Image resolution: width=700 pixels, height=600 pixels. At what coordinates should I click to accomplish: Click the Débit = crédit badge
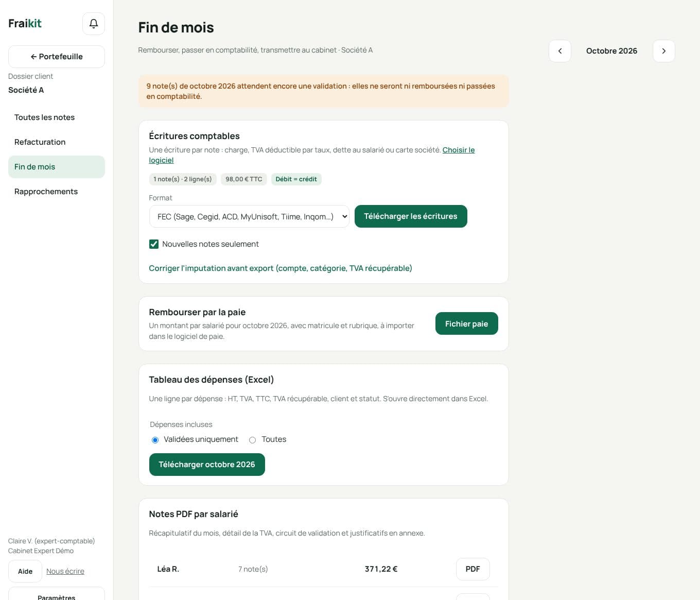coord(296,179)
